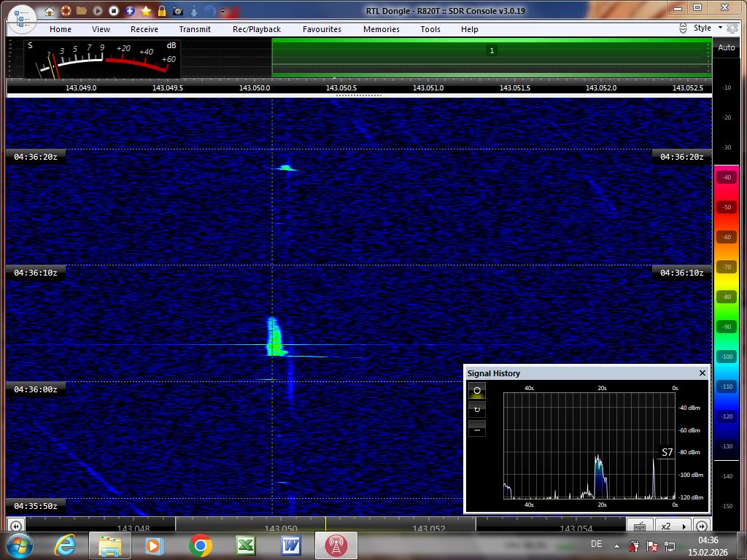This screenshot has height=560, width=747.
Task: Open the Tools ribbon tab
Action: click(430, 29)
